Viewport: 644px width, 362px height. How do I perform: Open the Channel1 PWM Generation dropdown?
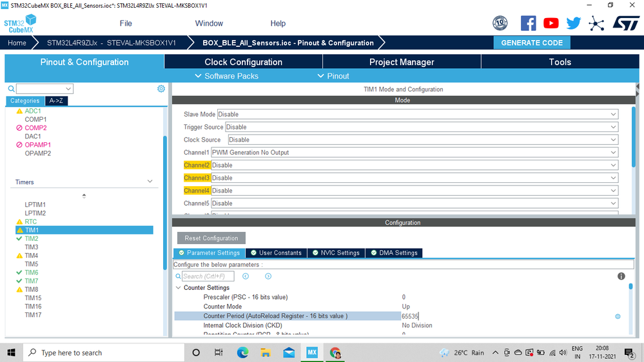[415, 152]
